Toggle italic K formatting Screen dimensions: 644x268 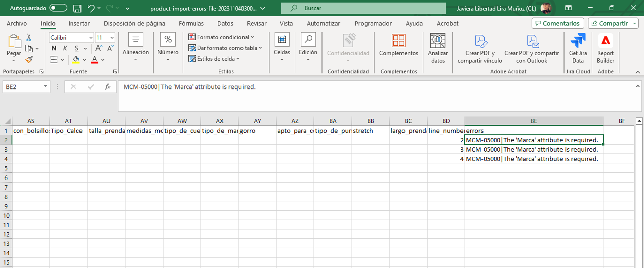click(65, 48)
